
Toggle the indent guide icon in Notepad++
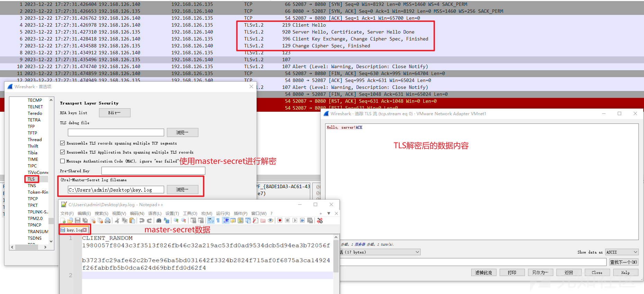(226, 220)
